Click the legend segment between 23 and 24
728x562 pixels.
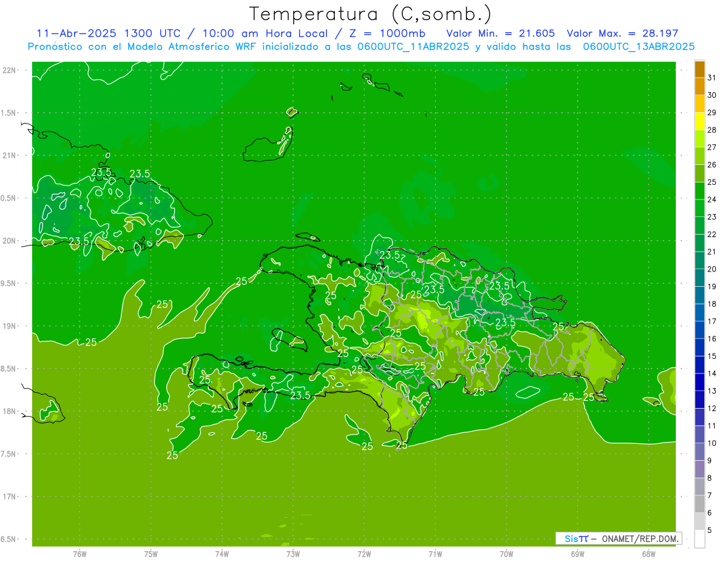click(x=699, y=208)
